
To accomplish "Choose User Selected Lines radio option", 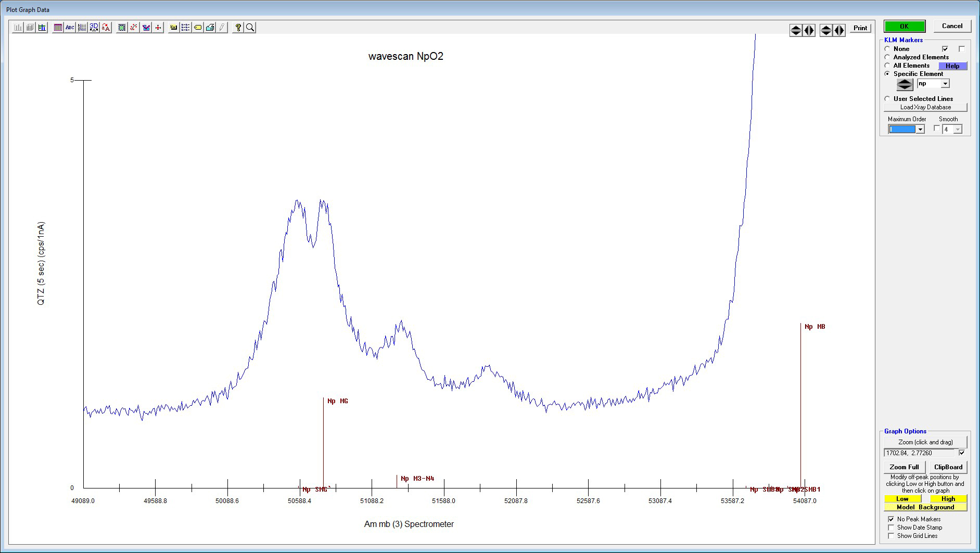I will tap(887, 99).
